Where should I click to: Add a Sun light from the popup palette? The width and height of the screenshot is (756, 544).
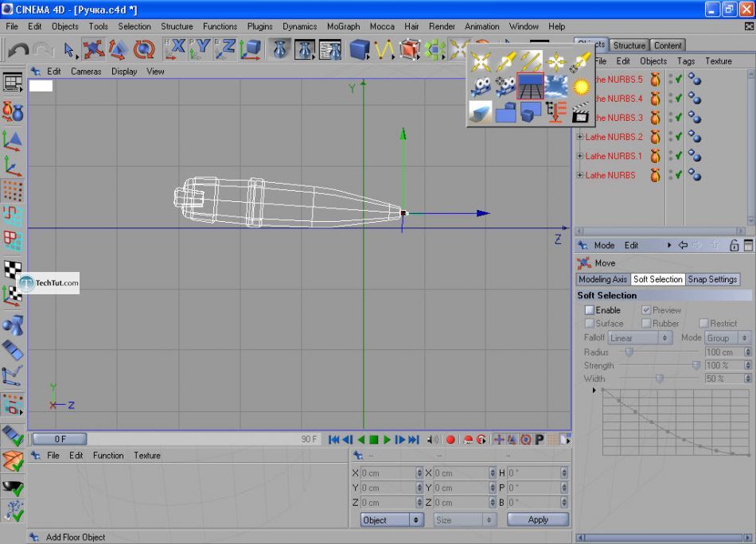click(581, 87)
